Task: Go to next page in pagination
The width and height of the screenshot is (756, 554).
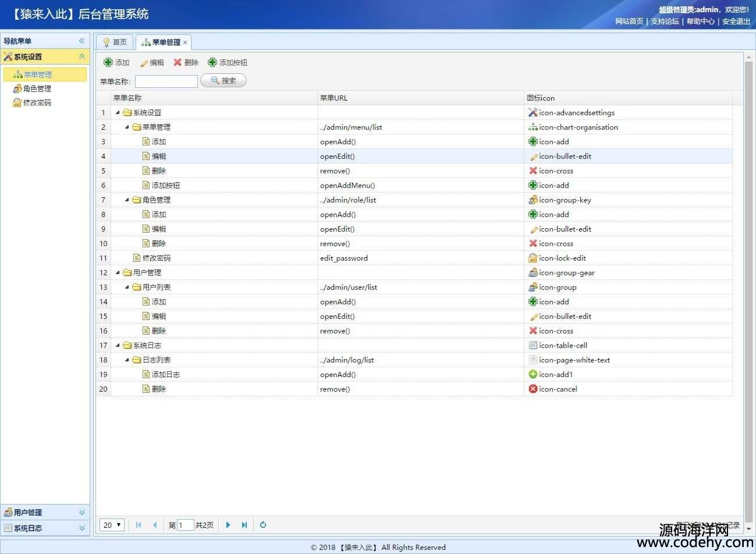Action: point(228,525)
